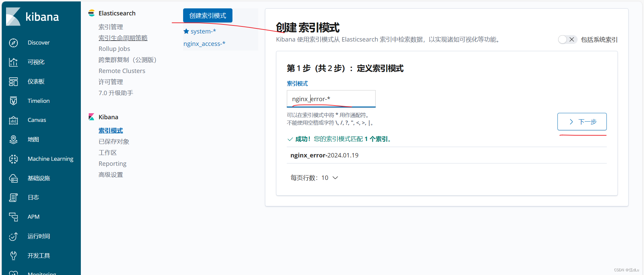
Task: Click the 下一步 next step button
Action: click(582, 122)
